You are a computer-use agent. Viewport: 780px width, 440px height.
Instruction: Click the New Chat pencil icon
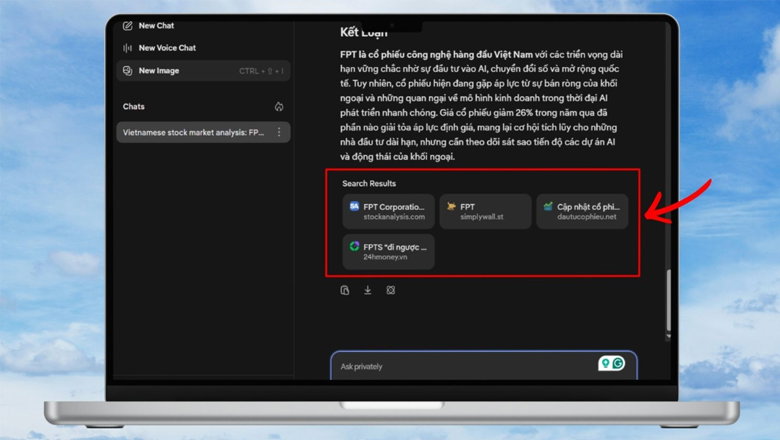(127, 26)
